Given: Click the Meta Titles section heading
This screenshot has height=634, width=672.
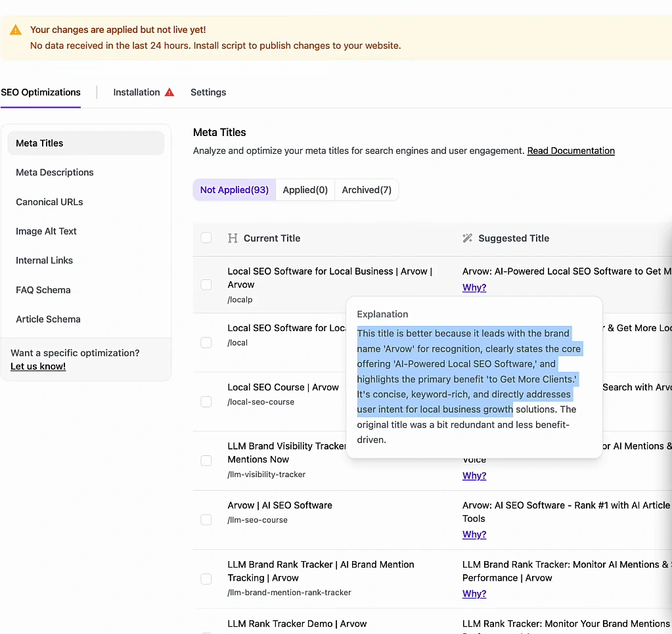Looking at the screenshot, I should 219,133.
